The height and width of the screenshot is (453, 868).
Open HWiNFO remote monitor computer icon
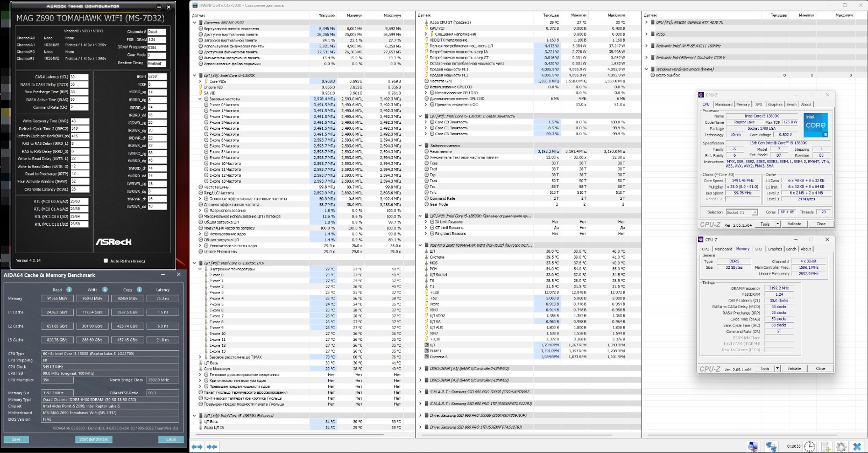coord(753,447)
